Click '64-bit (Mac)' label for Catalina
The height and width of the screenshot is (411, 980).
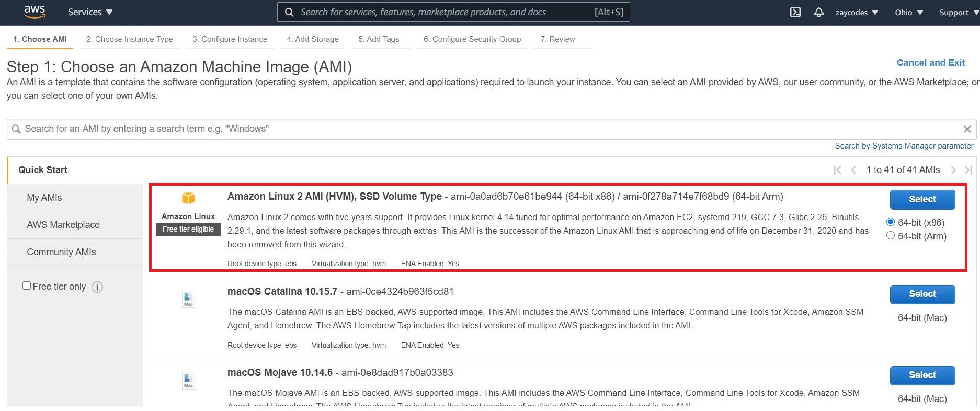(x=922, y=318)
